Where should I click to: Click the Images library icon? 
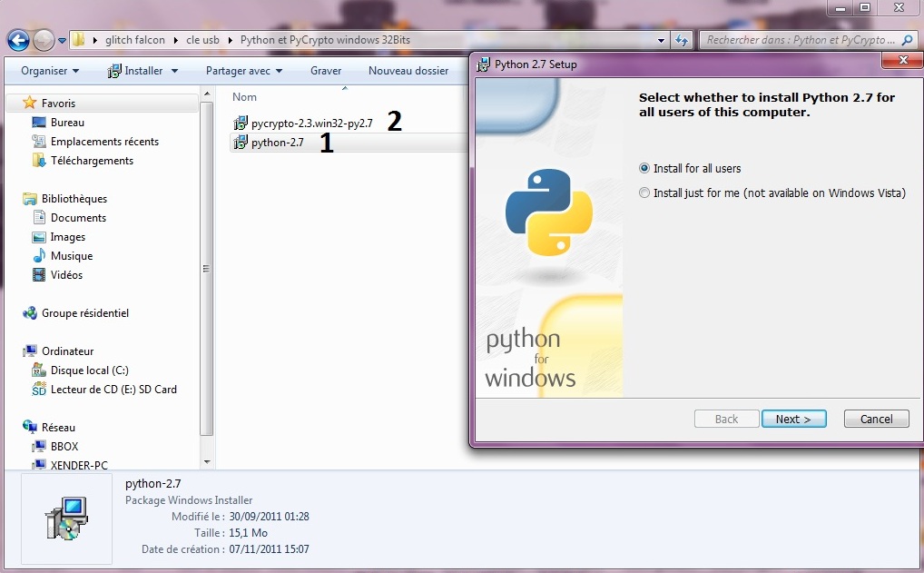pyautogui.click(x=39, y=237)
